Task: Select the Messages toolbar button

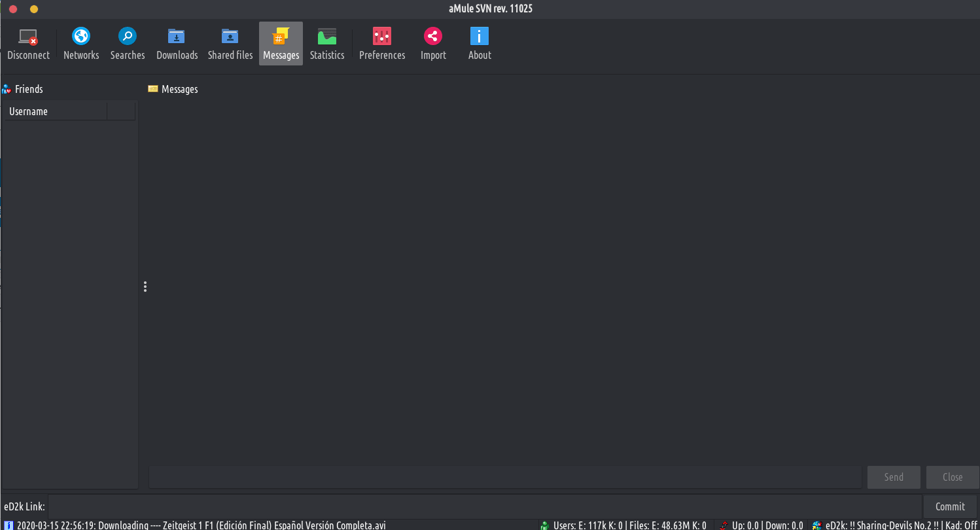Action: tap(281, 44)
